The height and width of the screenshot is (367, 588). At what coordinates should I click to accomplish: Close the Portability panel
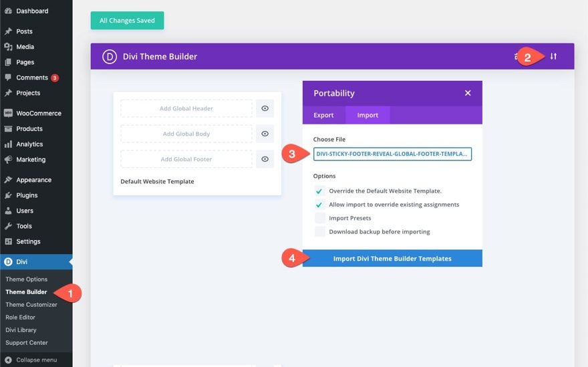point(468,93)
